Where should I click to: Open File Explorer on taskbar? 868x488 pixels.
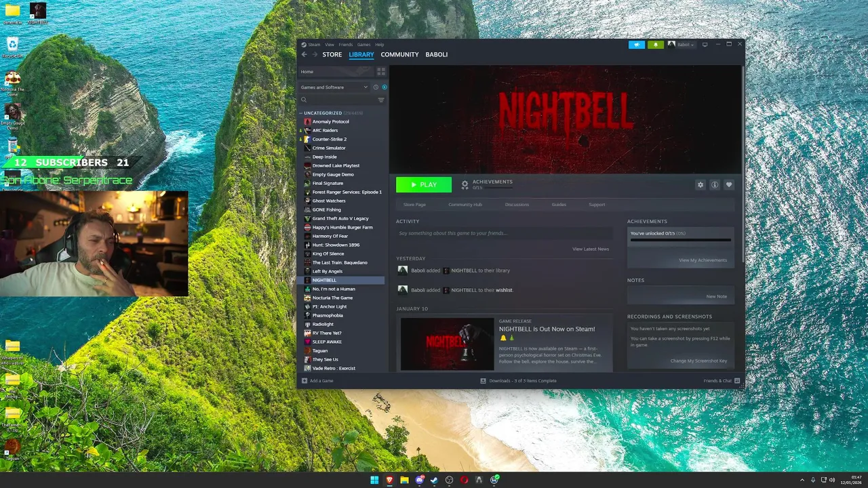point(404,480)
